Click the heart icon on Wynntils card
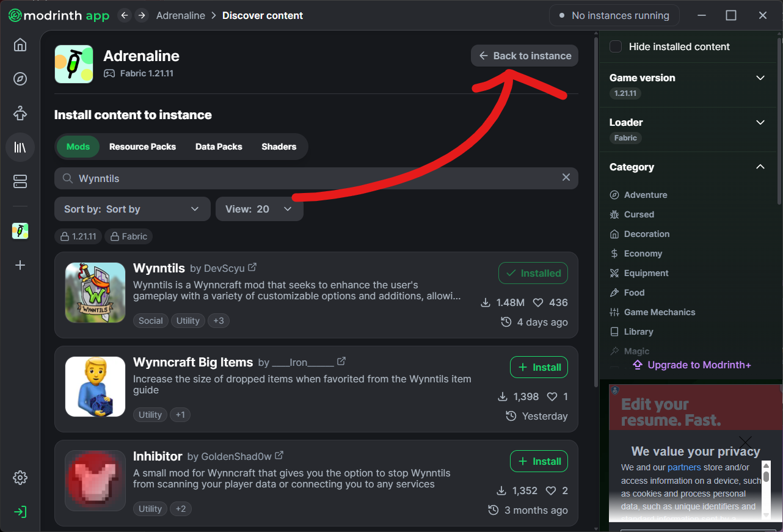 [x=538, y=302]
